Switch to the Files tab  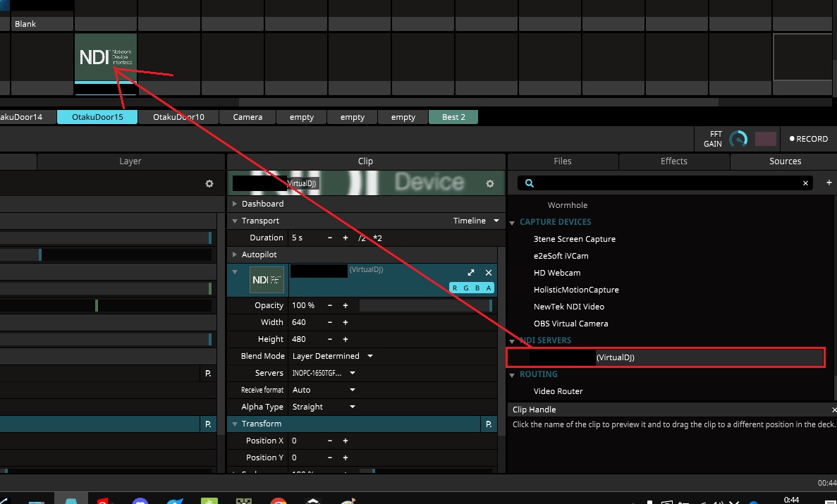point(563,161)
